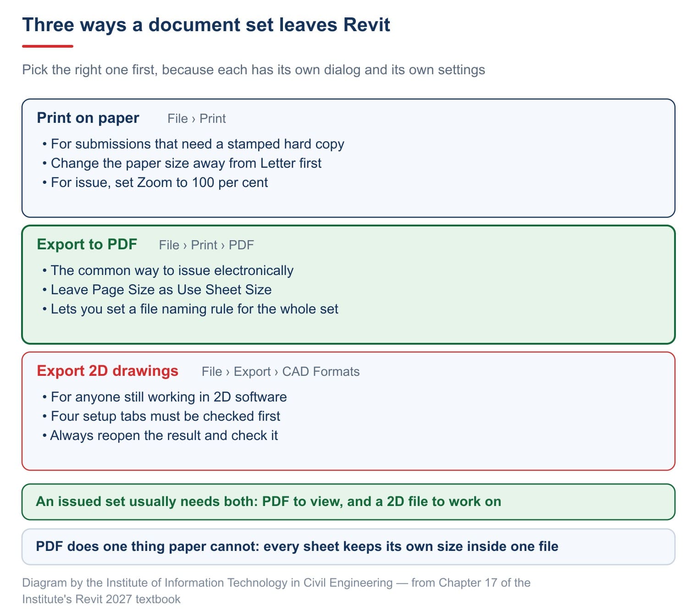Click the 'Export to PDF' heading
The image size is (697, 616).
click(x=87, y=244)
